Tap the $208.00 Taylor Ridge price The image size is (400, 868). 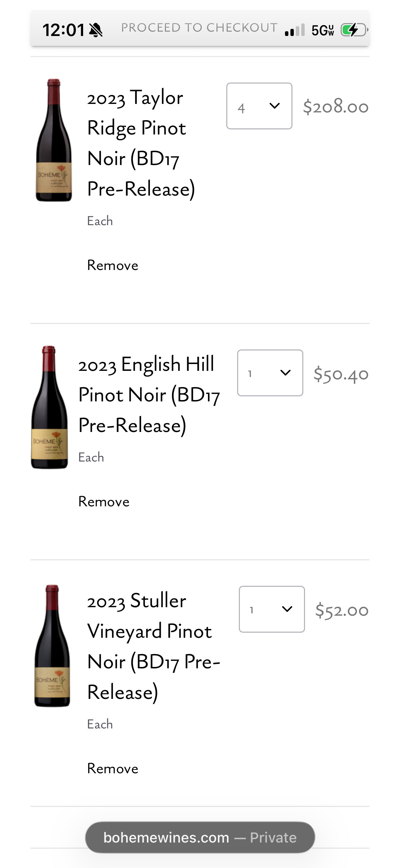336,107
